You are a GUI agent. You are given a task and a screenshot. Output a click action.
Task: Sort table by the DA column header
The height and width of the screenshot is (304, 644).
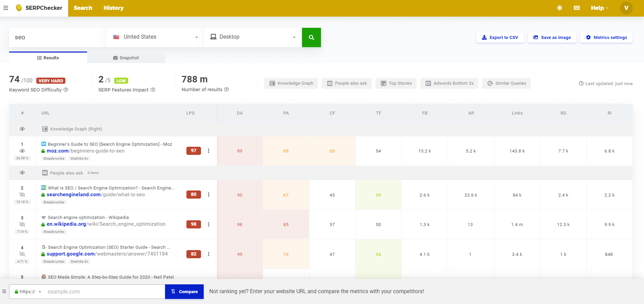tap(240, 113)
